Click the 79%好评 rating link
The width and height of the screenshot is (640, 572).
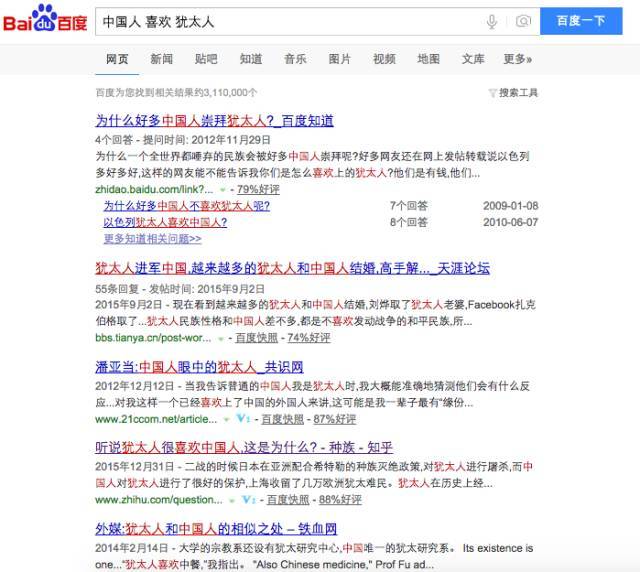(258, 189)
